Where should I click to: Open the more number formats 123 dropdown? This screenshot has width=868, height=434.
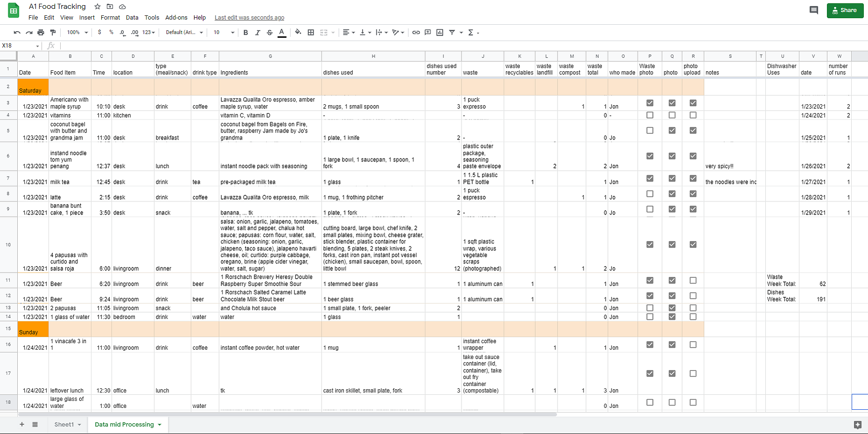148,32
